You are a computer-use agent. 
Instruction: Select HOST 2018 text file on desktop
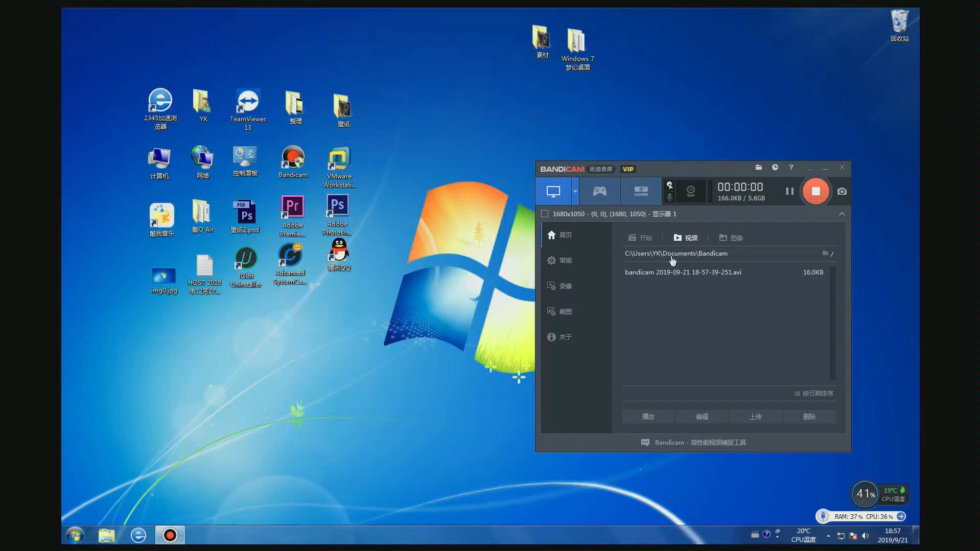pos(204,274)
